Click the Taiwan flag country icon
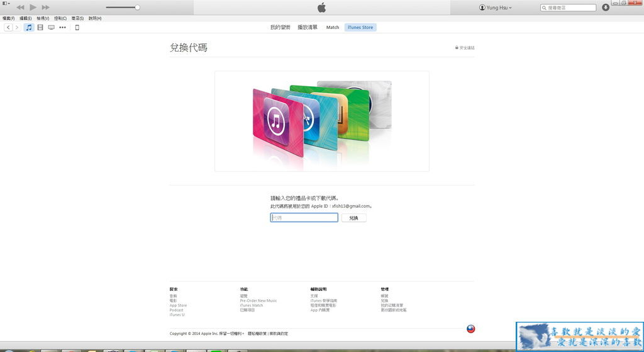 (x=470, y=329)
